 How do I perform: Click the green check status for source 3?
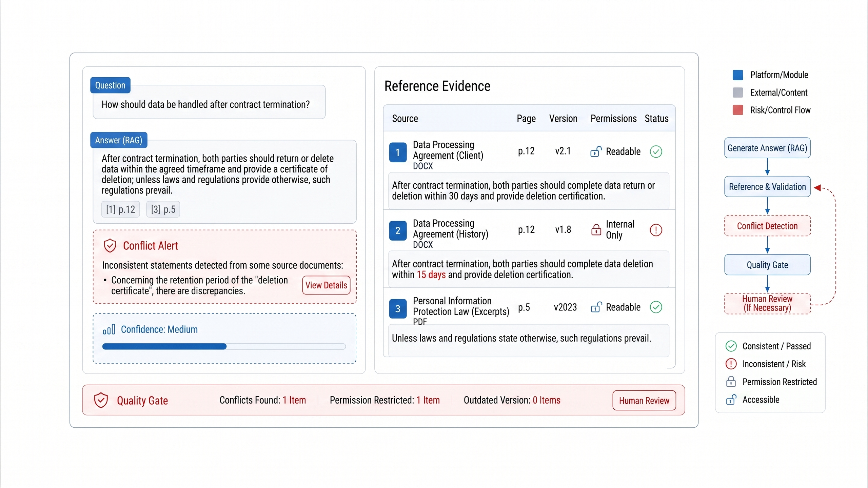pyautogui.click(x=656, y=307)
